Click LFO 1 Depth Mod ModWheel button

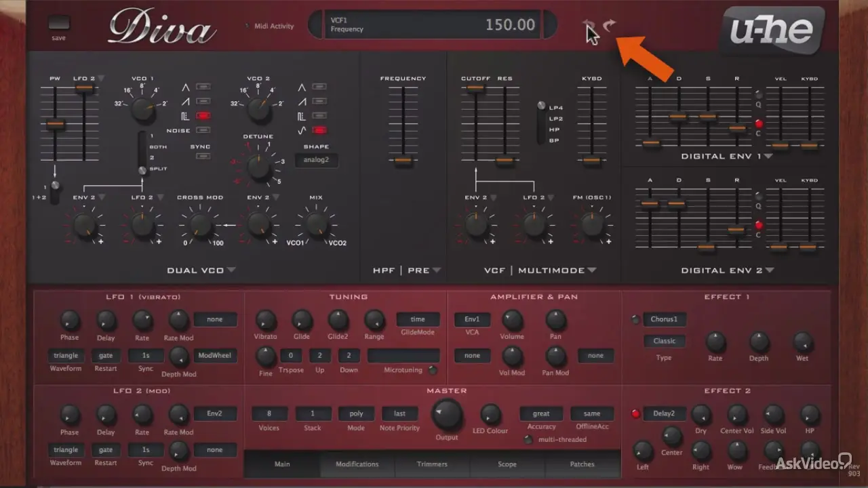216,355
